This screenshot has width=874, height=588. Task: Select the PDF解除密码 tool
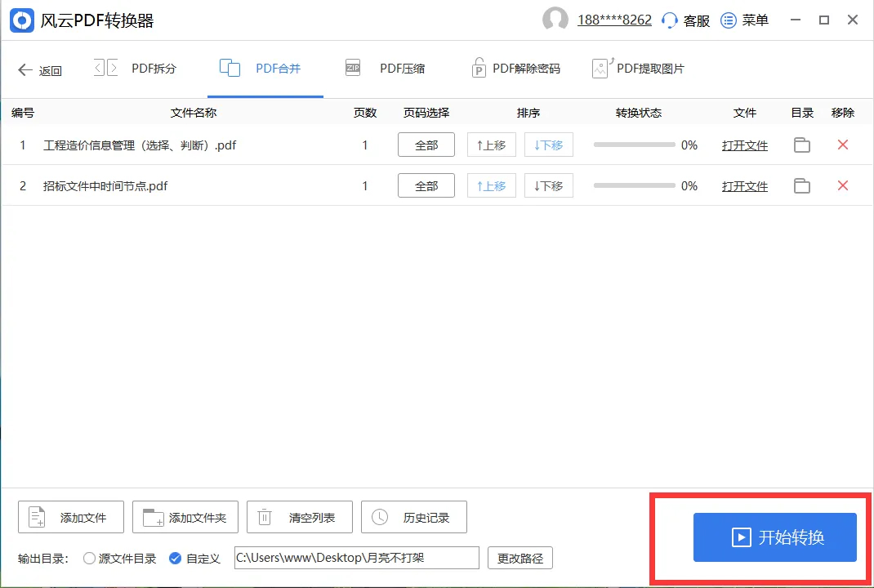526,68
